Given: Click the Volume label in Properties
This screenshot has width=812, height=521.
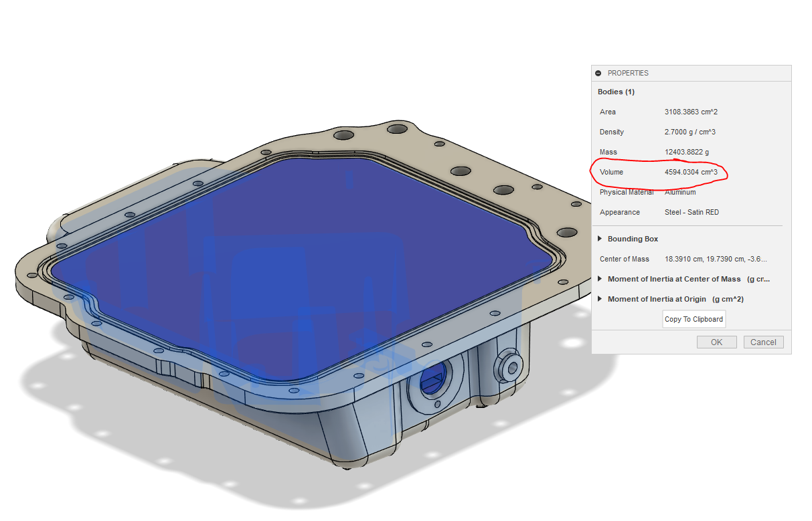Looking at the screenshot, I should pyautogui.click(x=611, y=172).
